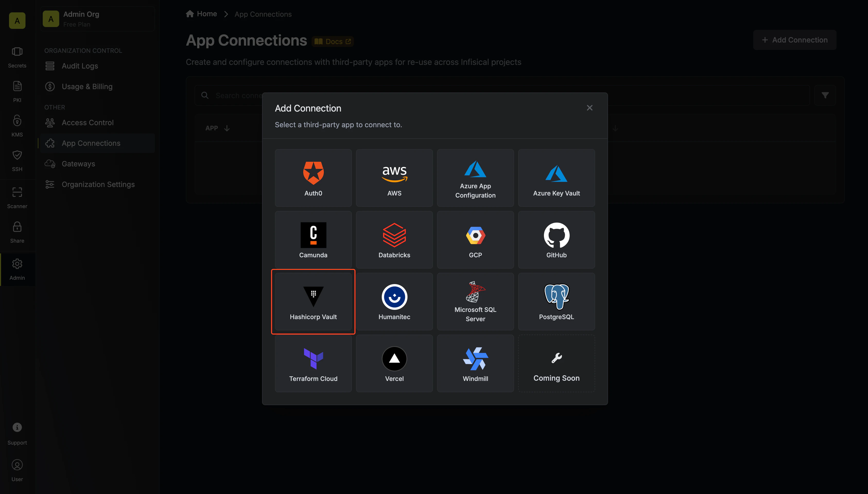Viewport: 868px width, 494px height.
Task: Pick Microsoft SQL Server connection
Action: pyautogui.click(x=475, y=302)
